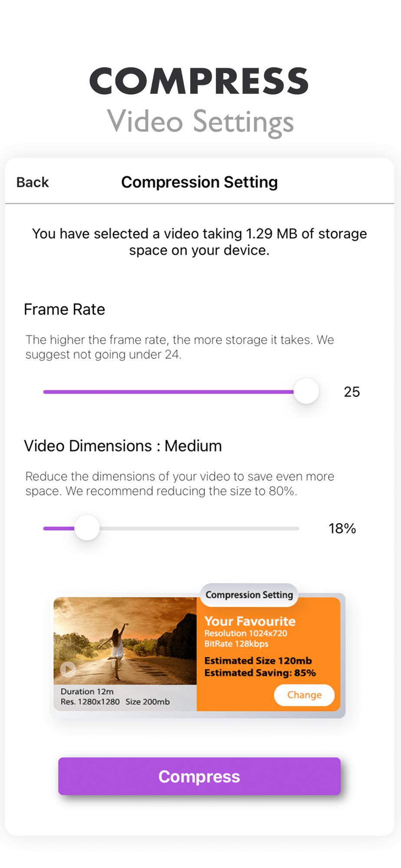Click the Resolution 1024x720 text

pos(246,633)
